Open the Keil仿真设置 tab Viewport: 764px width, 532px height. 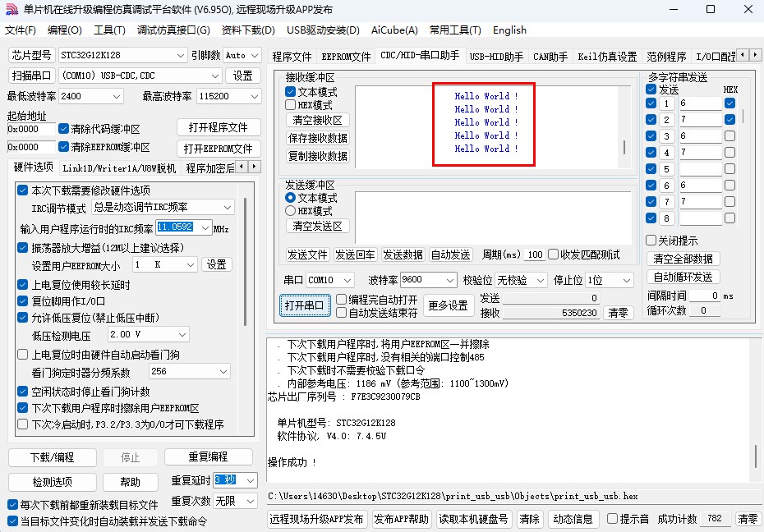pyautogui.click(x=607, y=57)
